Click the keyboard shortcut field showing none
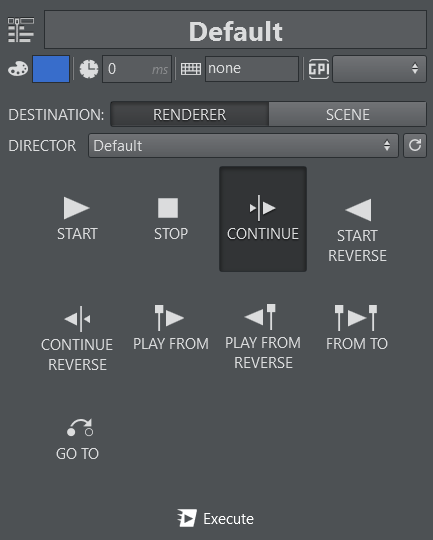This screenshot has height=540, width=433. [252, 69]
